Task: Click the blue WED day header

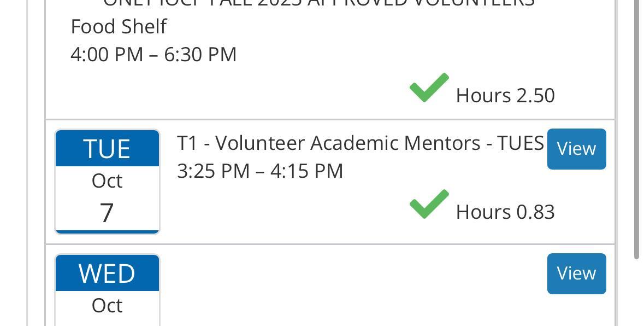Action: pos(107,273)
